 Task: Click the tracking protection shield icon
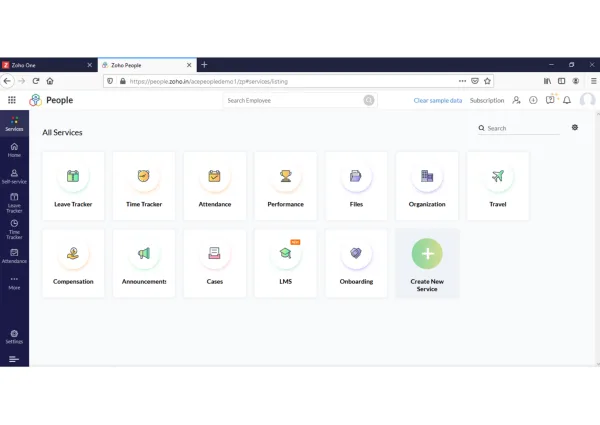(110, 81)
